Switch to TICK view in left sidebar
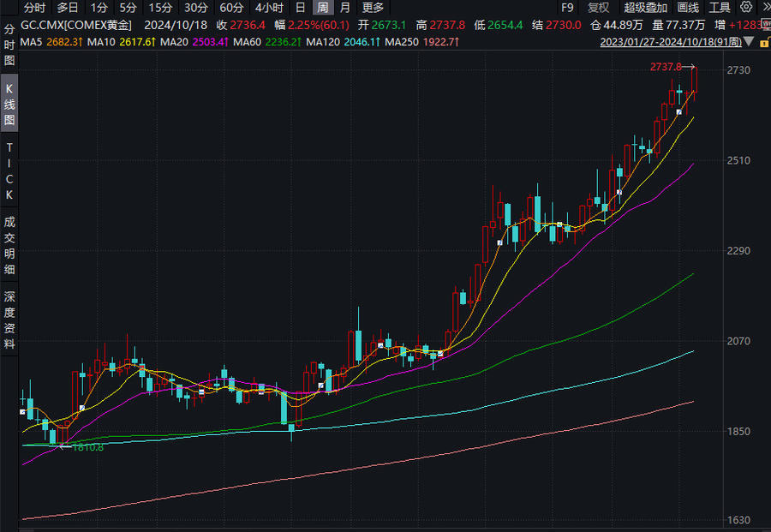 (8, 171)
